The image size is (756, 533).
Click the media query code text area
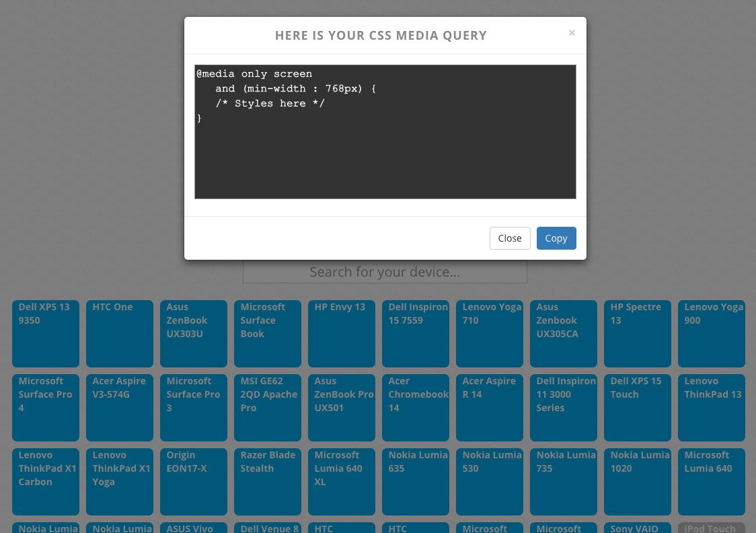click(x=385, y=131)
